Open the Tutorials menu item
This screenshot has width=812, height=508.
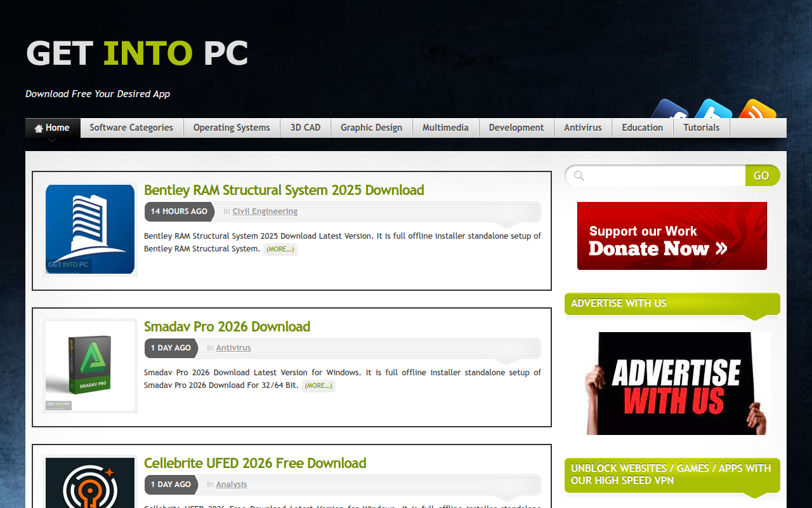pyautogui.click(x=701, y=128)
